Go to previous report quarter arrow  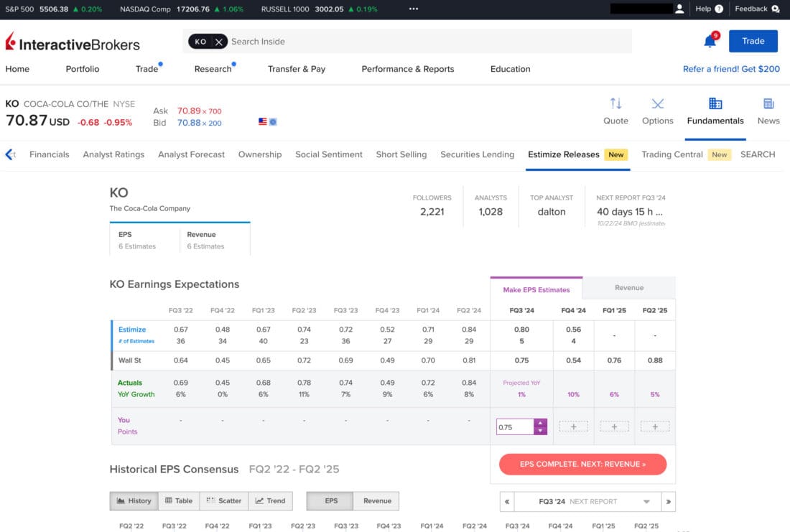(x=507, y=502)
